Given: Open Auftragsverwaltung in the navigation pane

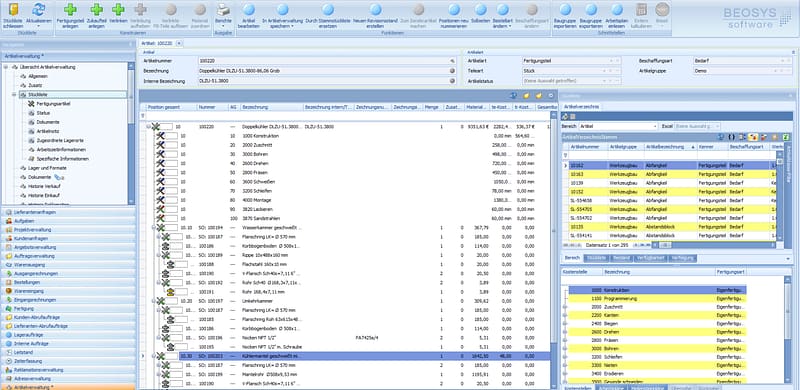Looking at the screenshot, I should 68,256.
